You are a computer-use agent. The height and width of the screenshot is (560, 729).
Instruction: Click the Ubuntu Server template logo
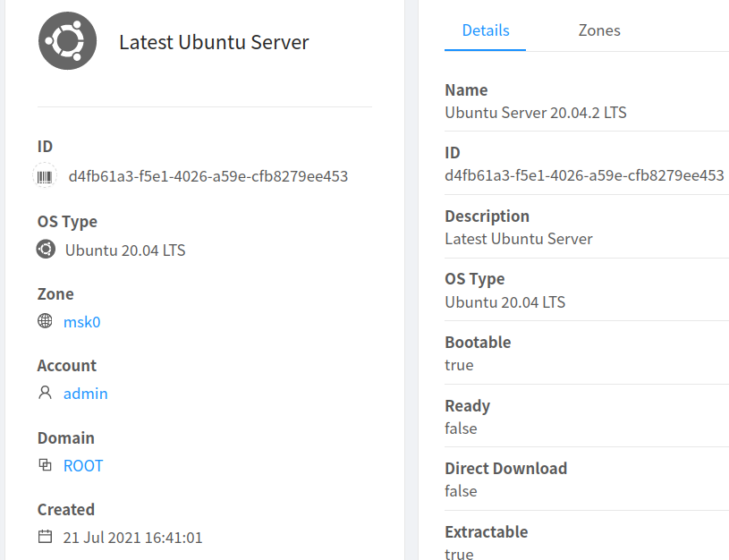tap(67, 40)
